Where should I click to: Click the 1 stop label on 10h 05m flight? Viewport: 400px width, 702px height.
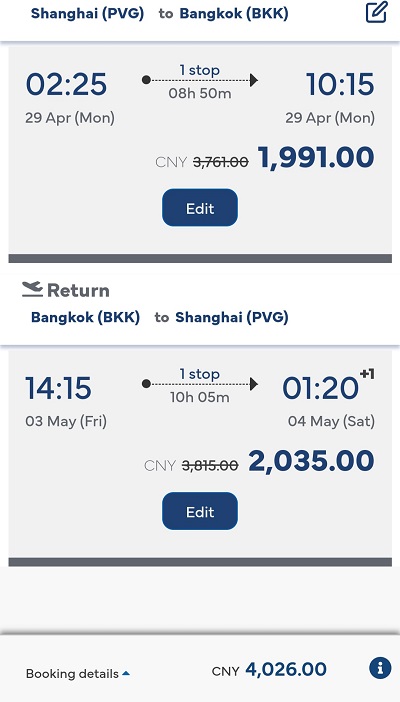click(x=200, y=373)
